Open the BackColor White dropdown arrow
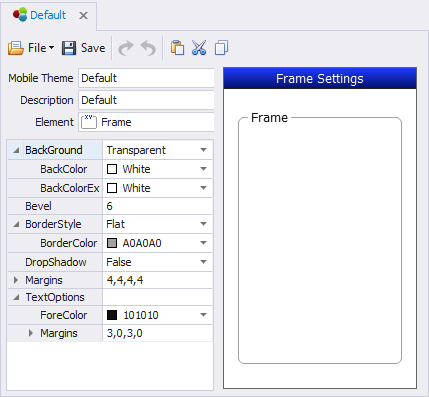 (203, 169)
